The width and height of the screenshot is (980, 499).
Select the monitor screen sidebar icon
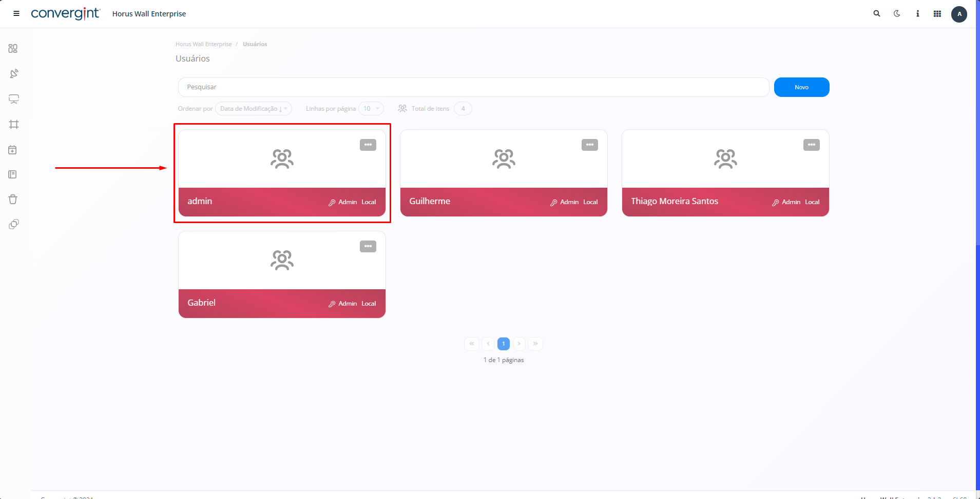[14, 99]
